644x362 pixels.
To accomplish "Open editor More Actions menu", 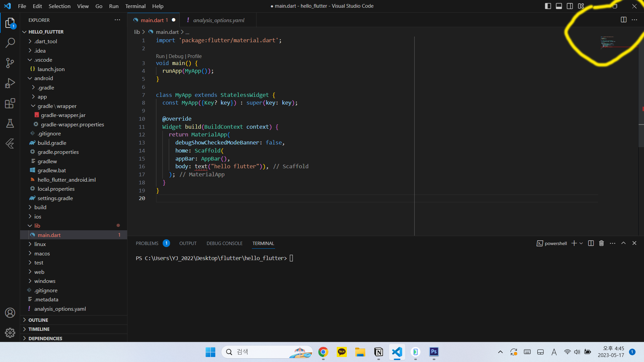I will tap(634, 20).
